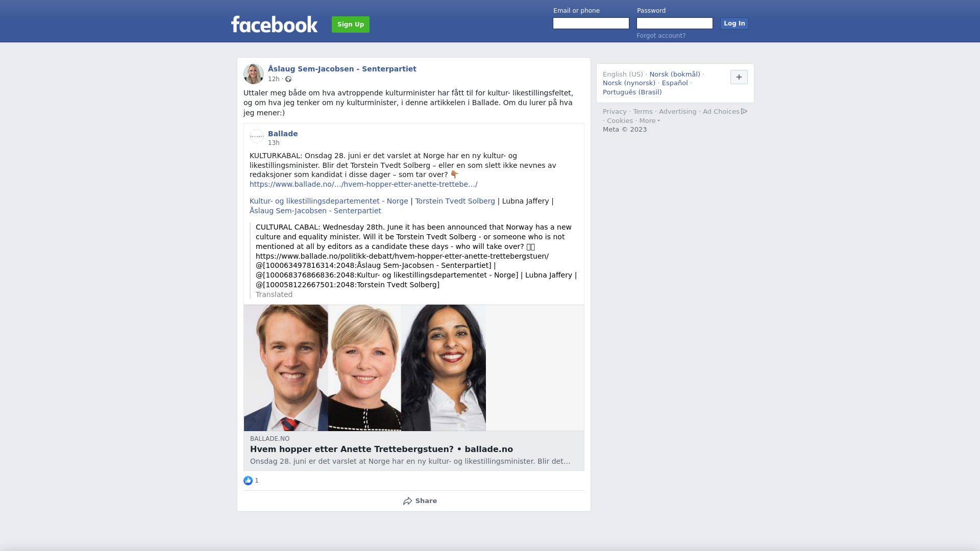The height and width of the screenshot is (551, 980).
Task: Switch language to Español
Action: point(675,83)
